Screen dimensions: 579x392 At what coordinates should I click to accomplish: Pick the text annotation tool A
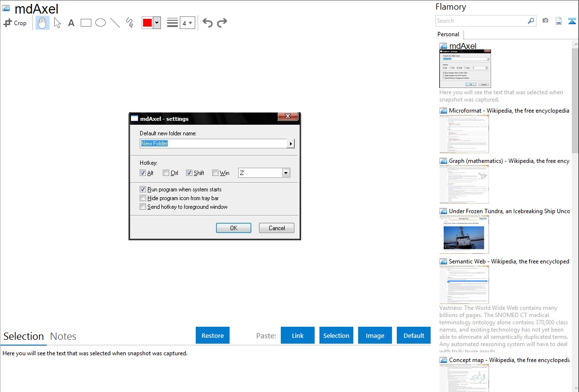pos(71,23)
